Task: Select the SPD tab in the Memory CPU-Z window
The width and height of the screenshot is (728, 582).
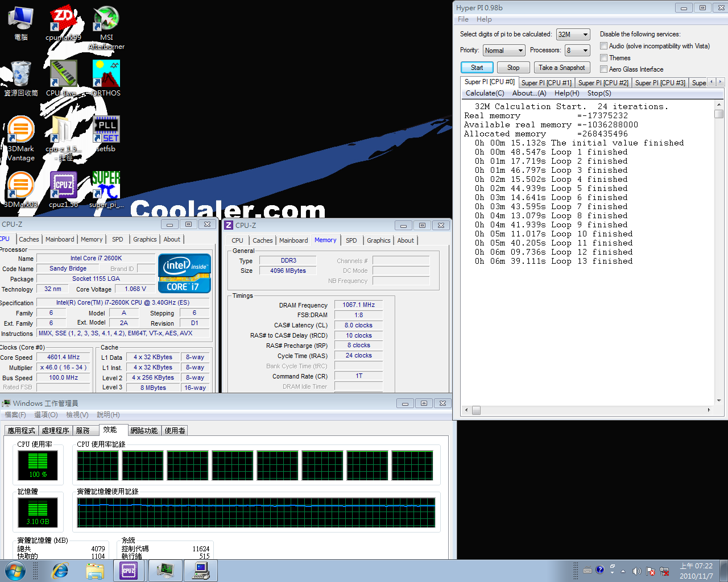Action: click(351, 240)
